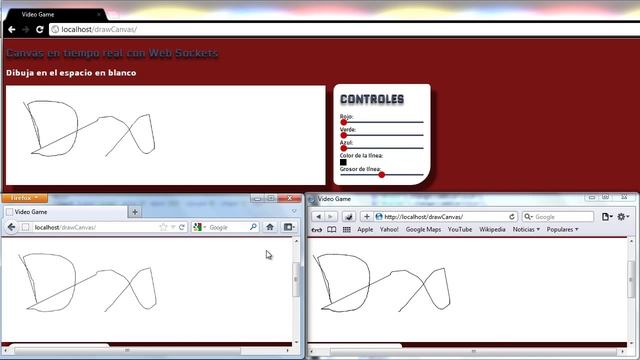Screen dimensions: 640x360
Task: Focus the Chrome localhost/drawCanvas/ address bar
Action: click(343, 29)
